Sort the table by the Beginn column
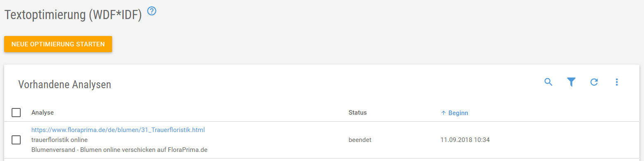This screenshot has width=644, height=161. coord(458,113)
